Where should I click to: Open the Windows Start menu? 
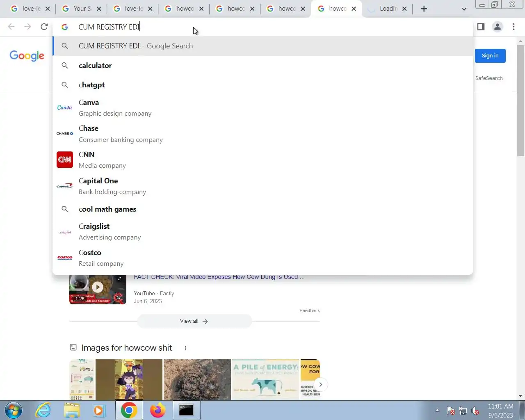point(13,410)
